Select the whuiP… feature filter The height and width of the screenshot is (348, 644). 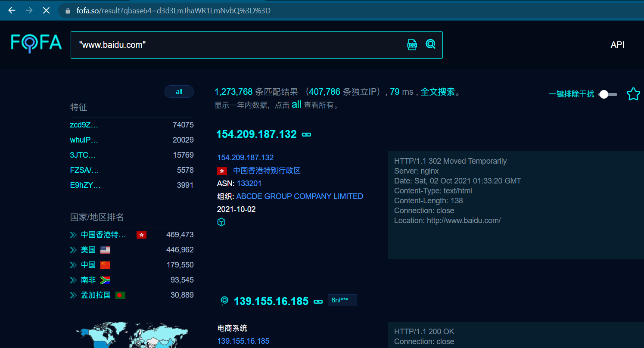pyautogui.click(x=84, y=140)
